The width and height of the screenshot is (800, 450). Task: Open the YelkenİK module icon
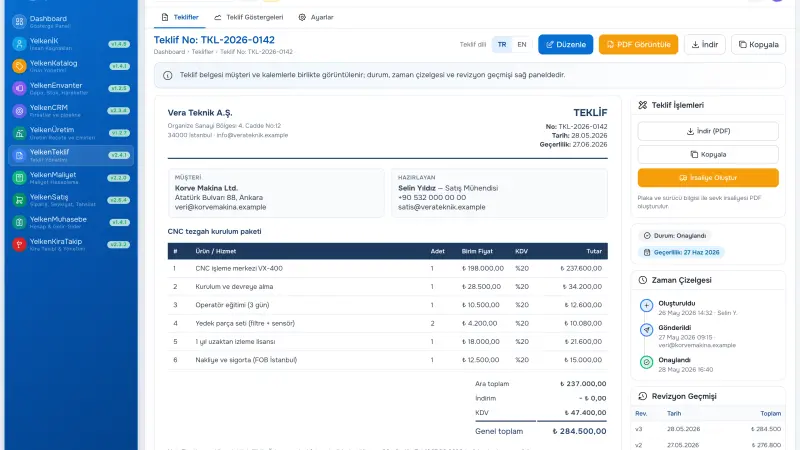point(19,44)
